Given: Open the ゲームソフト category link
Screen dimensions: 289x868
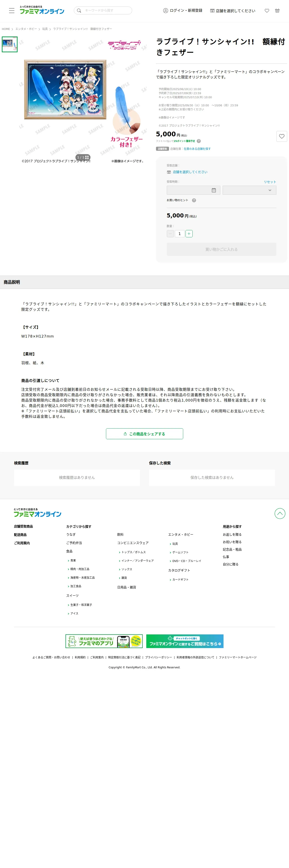Looking at the screenshot, I should click(180, 553).
